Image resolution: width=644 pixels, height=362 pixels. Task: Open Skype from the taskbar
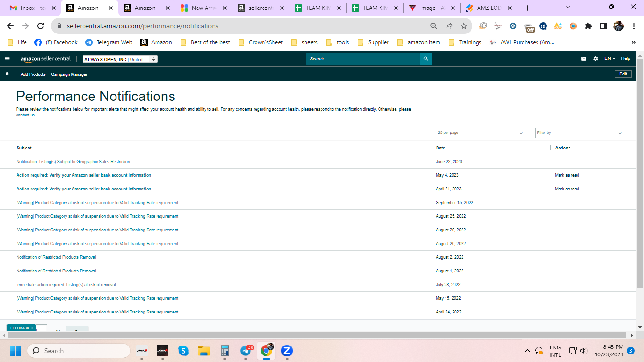[183, 351]
